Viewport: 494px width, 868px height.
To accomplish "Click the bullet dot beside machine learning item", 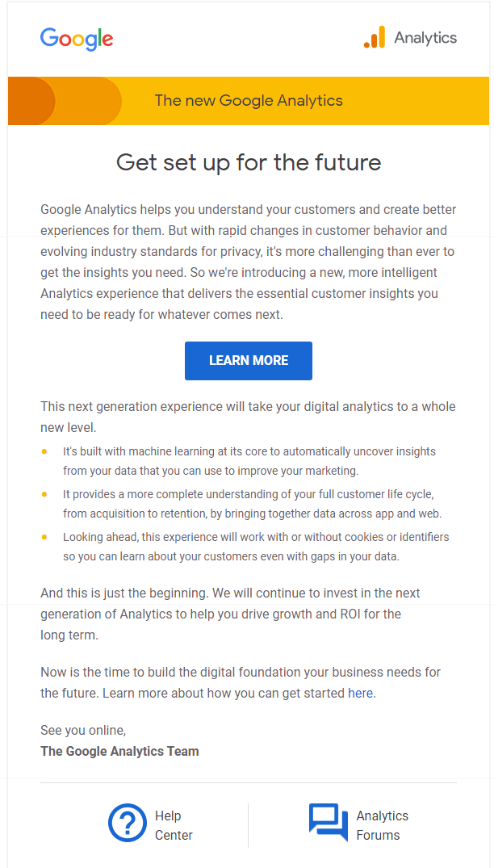I will [x=44, y=451].
